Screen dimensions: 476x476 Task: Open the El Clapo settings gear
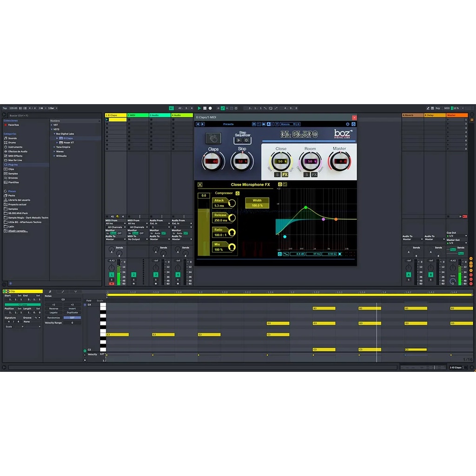pos(348,124)
